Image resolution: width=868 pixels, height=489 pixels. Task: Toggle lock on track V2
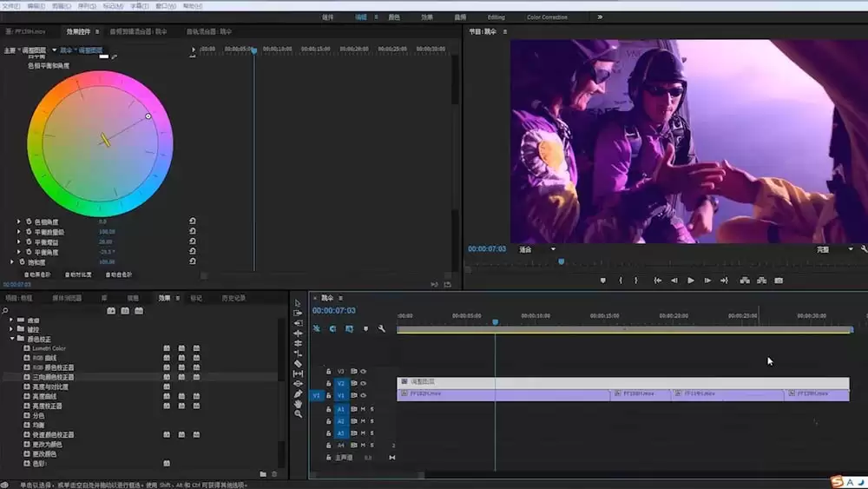328,383
